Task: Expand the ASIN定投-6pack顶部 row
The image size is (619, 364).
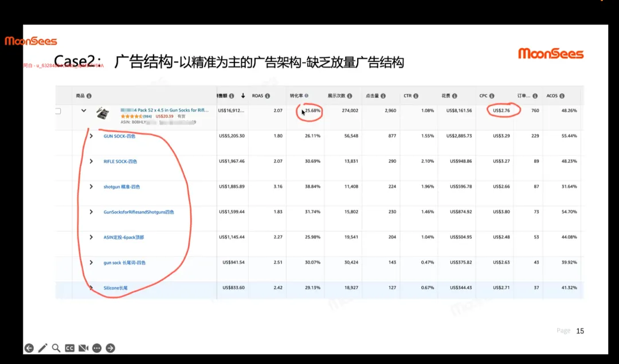Action: pyautogui.click(x=91, y=237)
